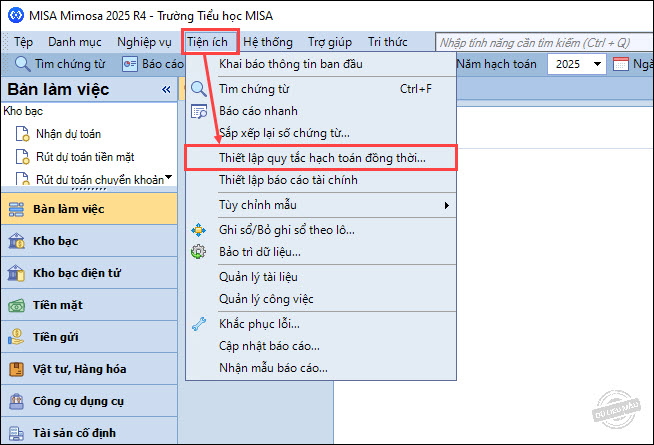Switch to Tài sản cố định module
The height and width of the screenshot is (445, 654).
(x=89, y=433)
